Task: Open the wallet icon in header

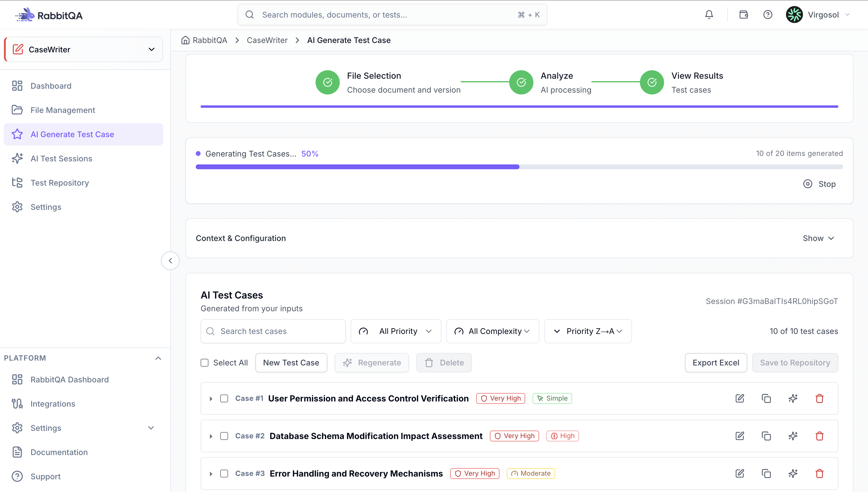Action: 743,15
